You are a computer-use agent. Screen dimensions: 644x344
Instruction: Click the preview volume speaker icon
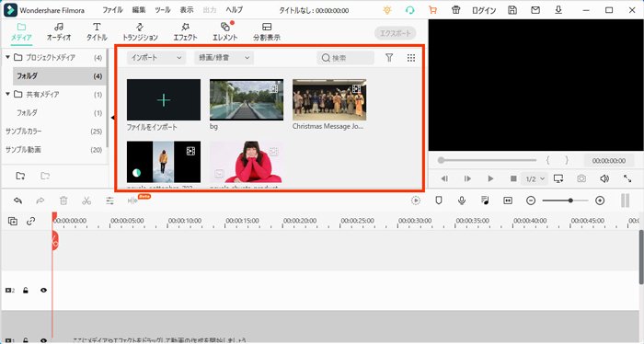pos(604,178)
